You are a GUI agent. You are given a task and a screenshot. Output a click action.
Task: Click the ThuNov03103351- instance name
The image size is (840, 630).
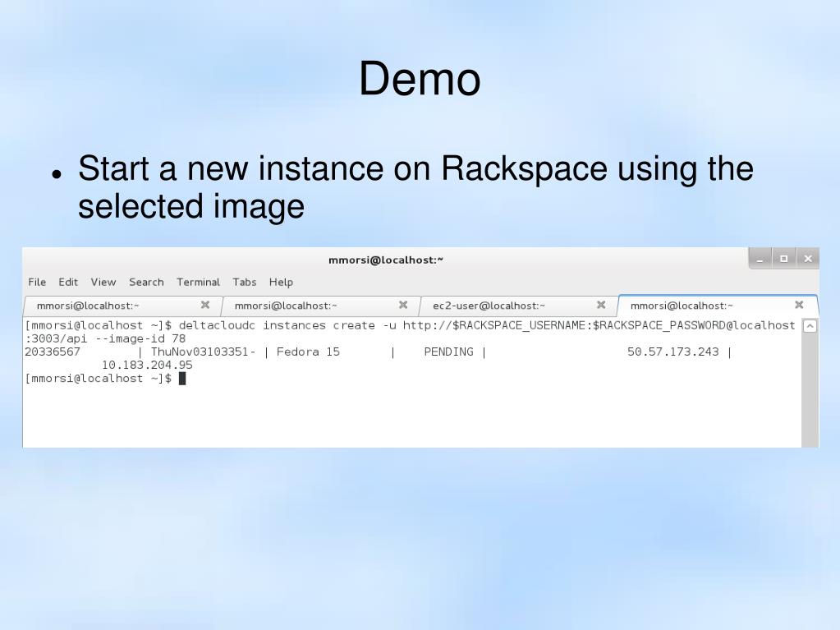203,352
